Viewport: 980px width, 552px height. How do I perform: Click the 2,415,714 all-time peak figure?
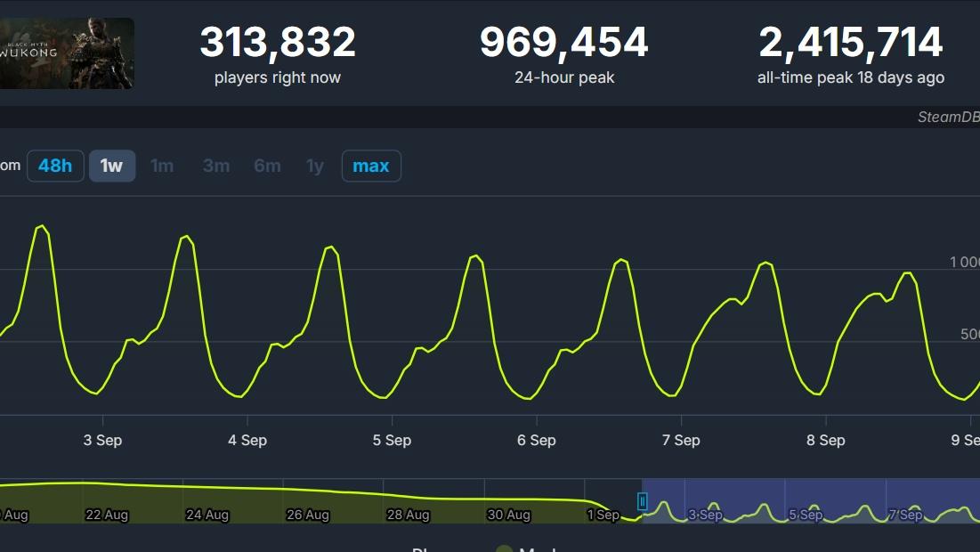pos(851,42)
